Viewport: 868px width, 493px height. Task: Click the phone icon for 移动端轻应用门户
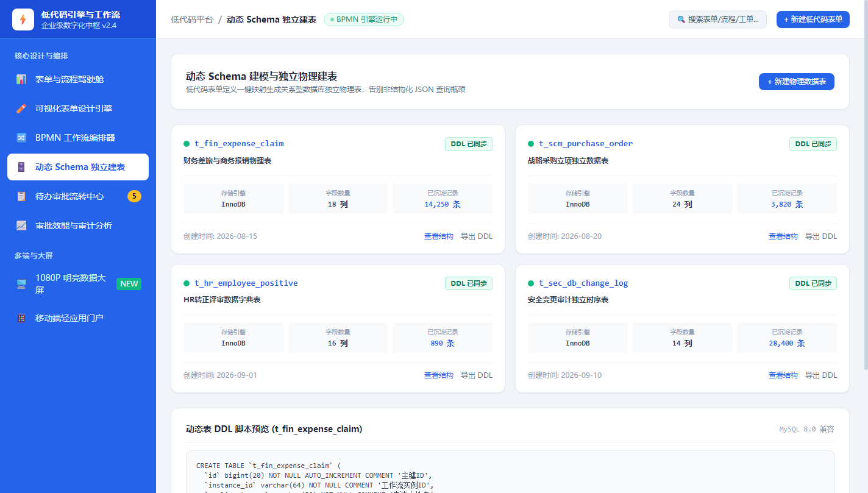point(21,318)
